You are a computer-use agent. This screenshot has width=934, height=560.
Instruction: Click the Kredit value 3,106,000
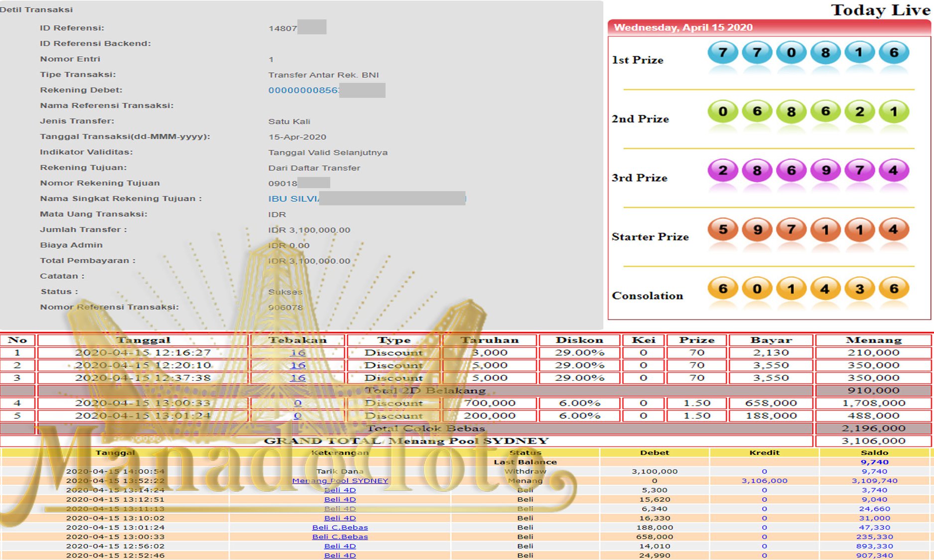pos(764,480)
